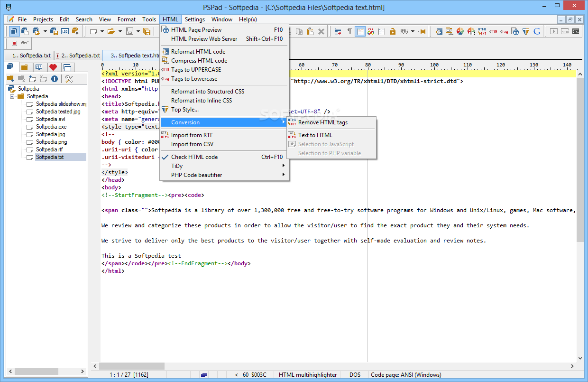The width and height of the screenshot is (588, 382).
Task: Open the New file dropdown arrow
Action: click(x=102, y=31)
